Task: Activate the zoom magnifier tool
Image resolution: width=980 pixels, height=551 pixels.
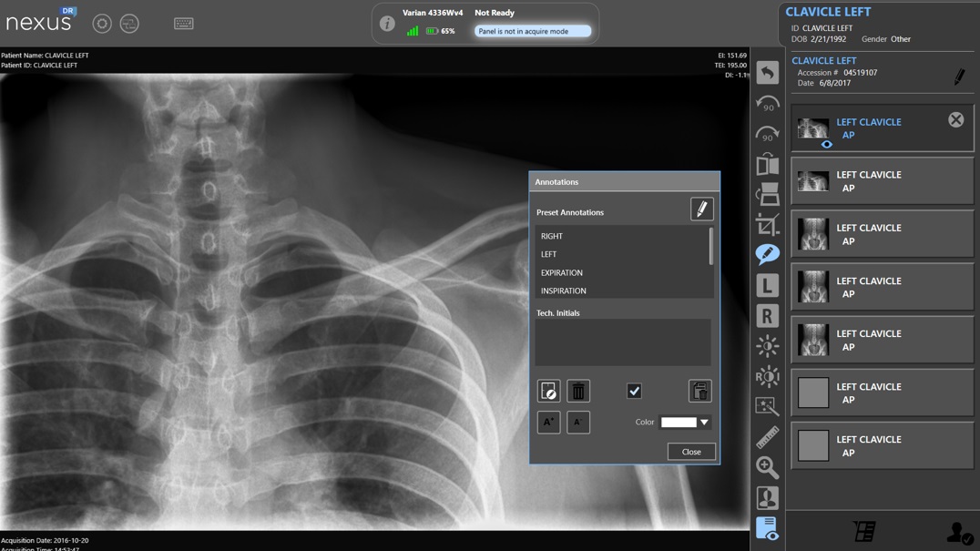Action: [x=768, y=467]
